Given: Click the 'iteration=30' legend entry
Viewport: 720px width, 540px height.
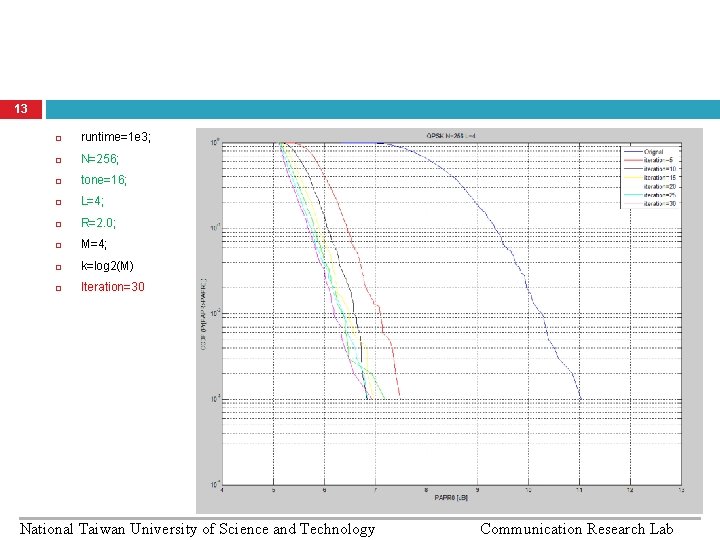Looking at the screenshot, I should [650, 204].
